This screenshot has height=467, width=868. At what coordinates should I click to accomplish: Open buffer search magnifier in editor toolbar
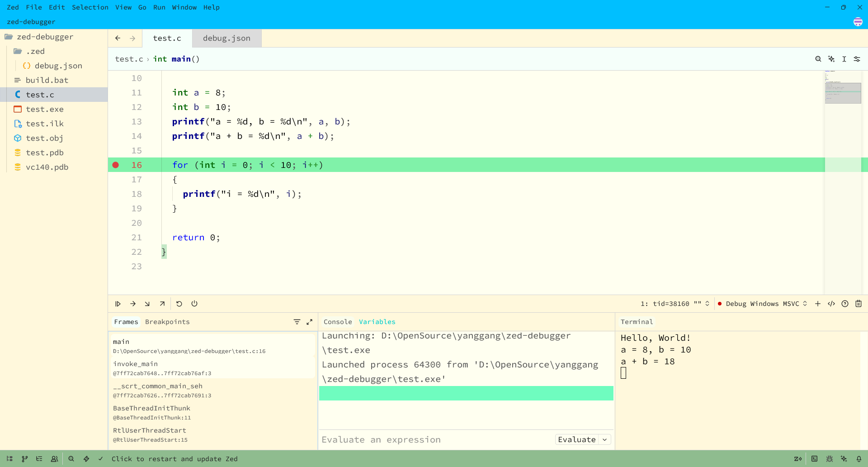818,59
